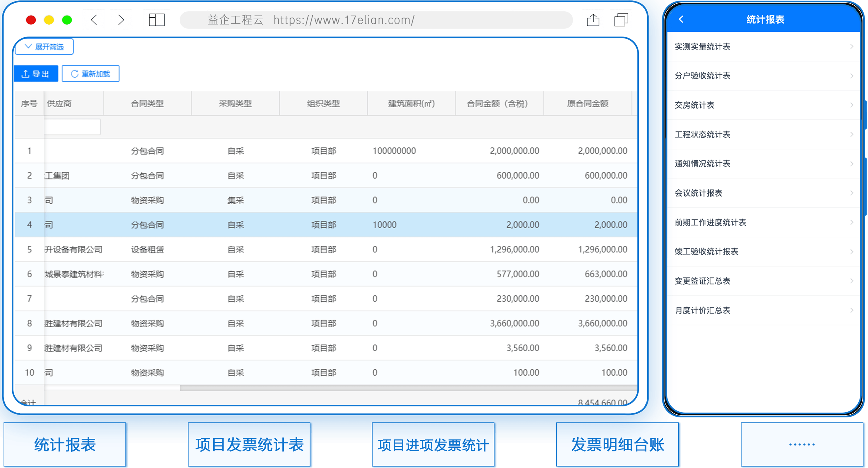Select the 统计报表 bottom tab

click(x=65, y=445)
